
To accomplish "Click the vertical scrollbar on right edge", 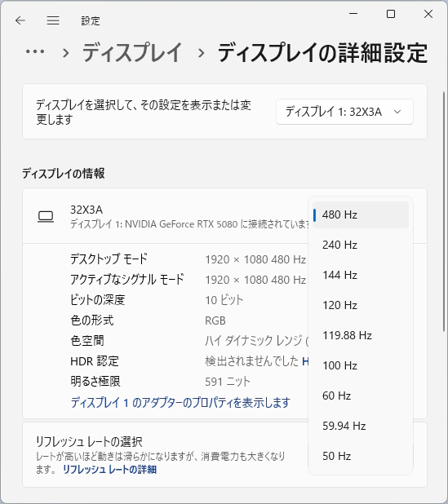I will (444, 212).
